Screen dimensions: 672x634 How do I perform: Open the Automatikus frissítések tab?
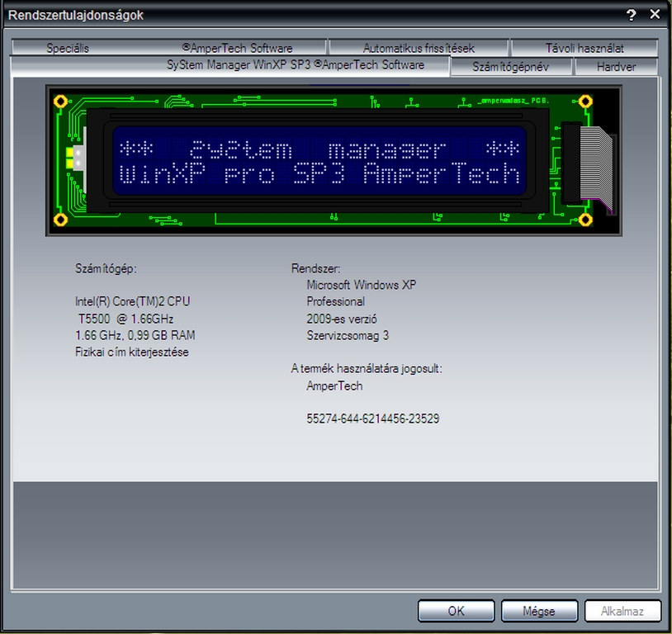click(419, 48)
